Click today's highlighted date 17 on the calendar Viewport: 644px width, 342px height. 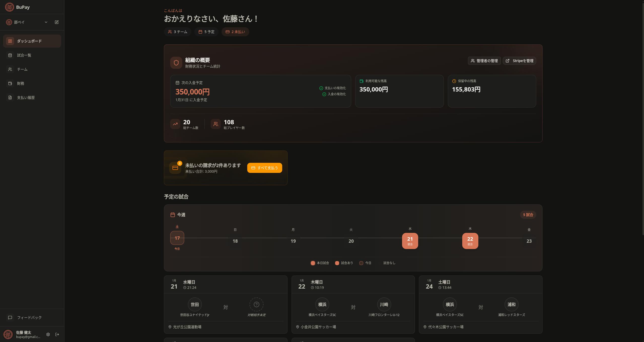point(177,238)
